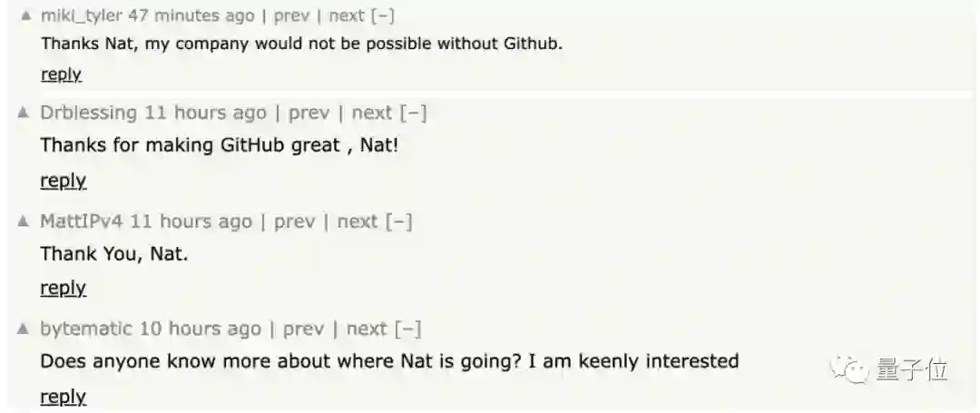This screenshot has width=980, height=413.
Task: Open bytematic user profile
Action: click(86, 329)
